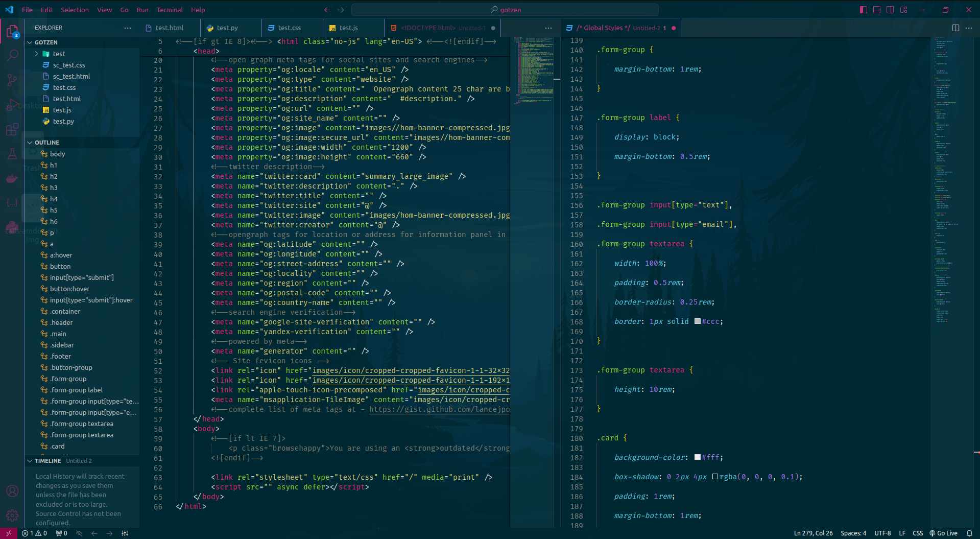Open the Search view in activity bar
Screen dimensions: 980x539
[12, 55]
